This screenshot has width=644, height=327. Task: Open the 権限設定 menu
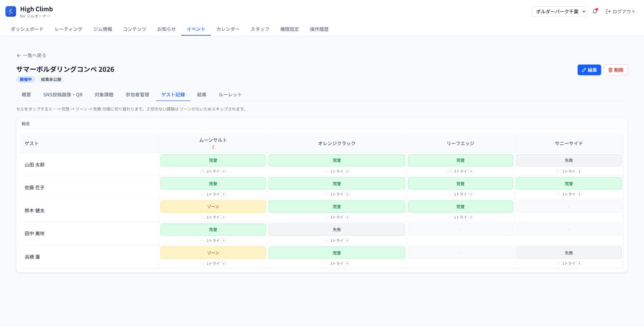[289, 29]
